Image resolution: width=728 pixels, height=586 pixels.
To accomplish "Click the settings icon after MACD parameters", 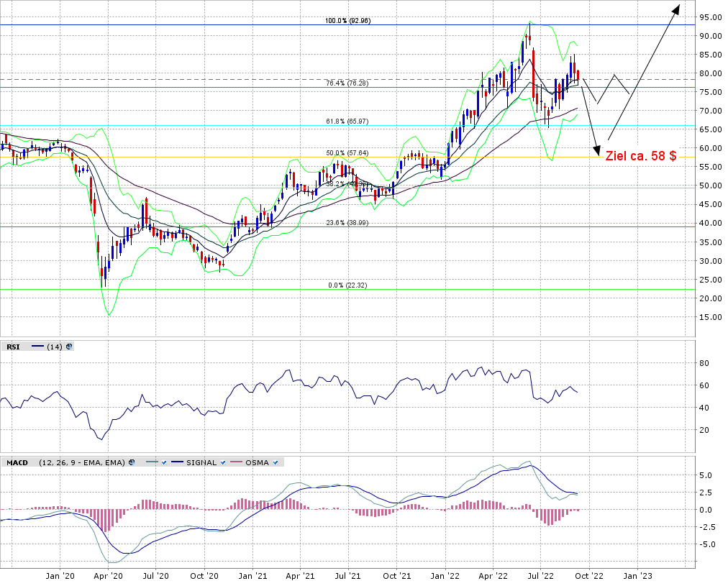I will tap(132, 462).
